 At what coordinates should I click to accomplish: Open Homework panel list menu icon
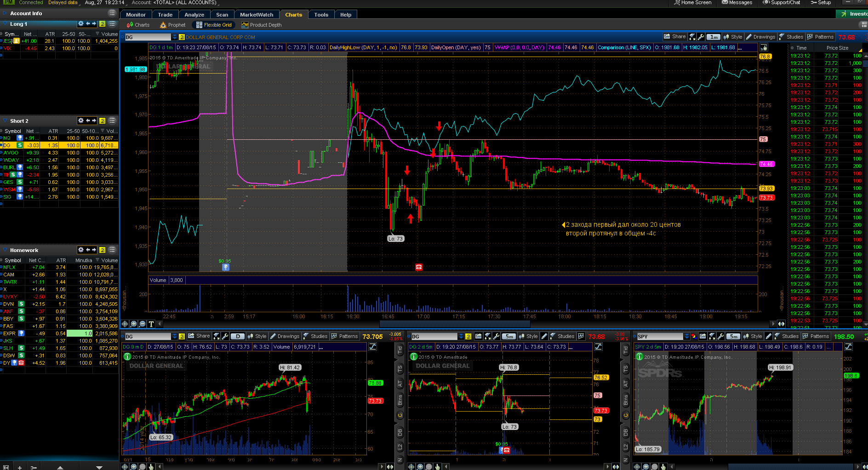click(x=112, y=250)
